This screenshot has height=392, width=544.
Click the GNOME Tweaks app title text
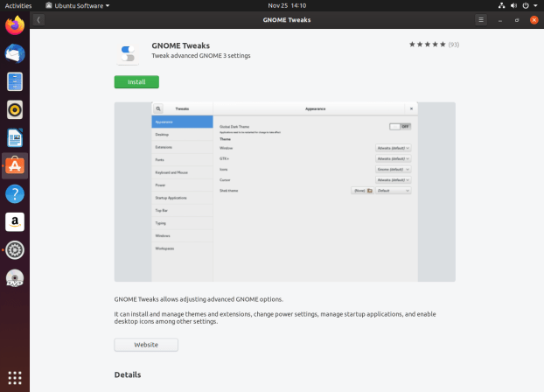181,45
